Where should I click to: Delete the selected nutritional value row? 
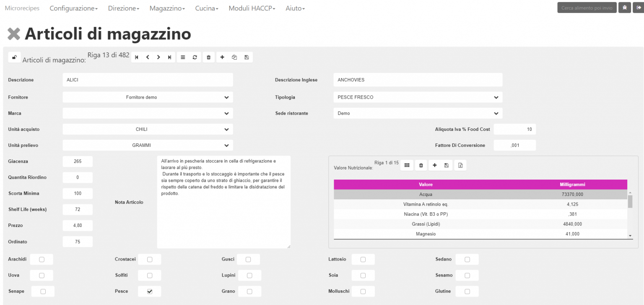point(421,165)
